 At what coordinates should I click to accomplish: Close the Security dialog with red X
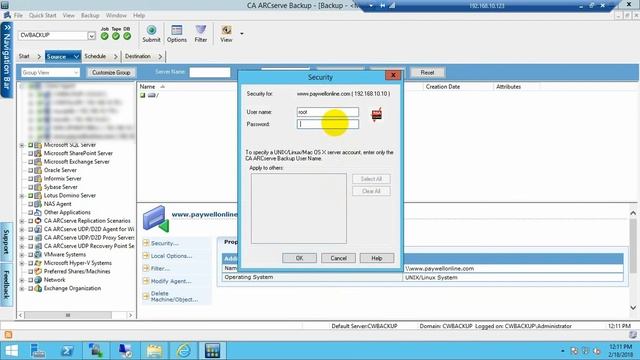[393, 75]
